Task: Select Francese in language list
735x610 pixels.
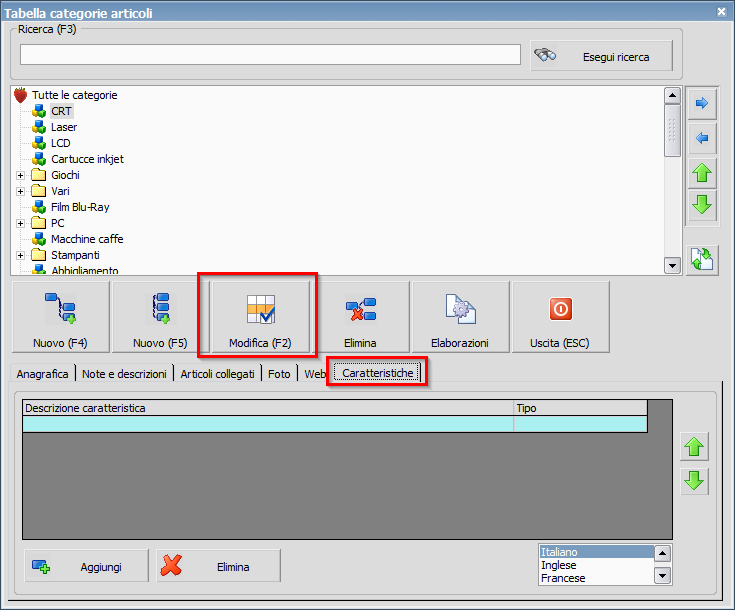Action: 597,578
